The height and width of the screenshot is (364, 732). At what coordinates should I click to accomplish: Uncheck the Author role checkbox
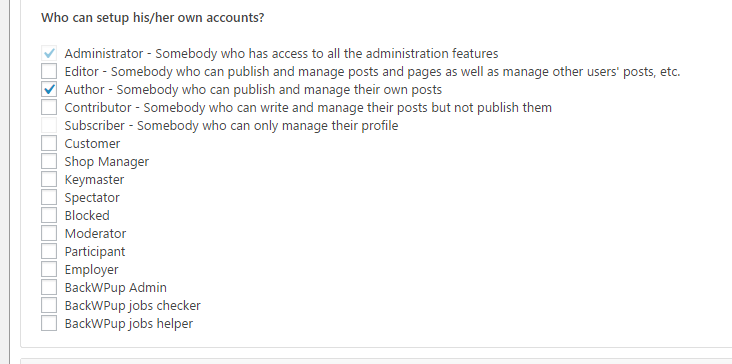49,89
